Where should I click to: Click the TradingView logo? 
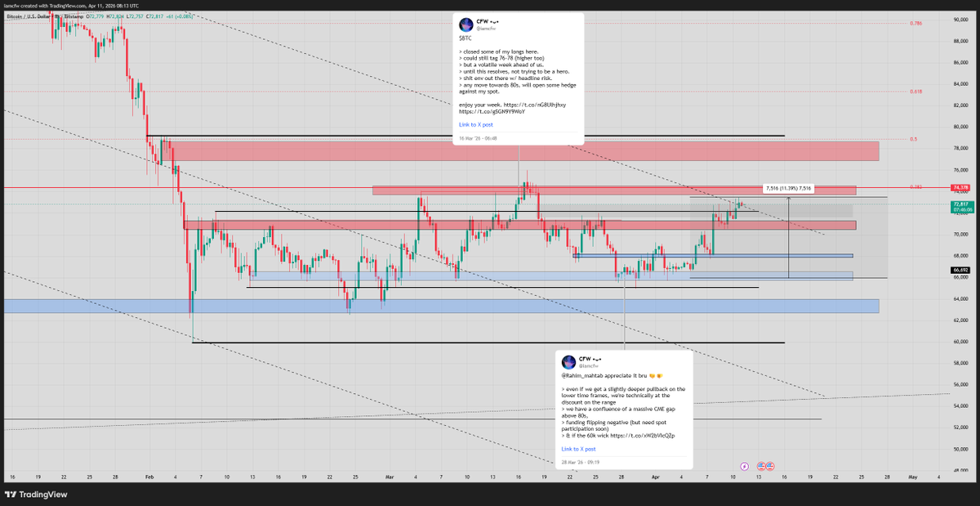pyautogui.click(x=37, y=494)
